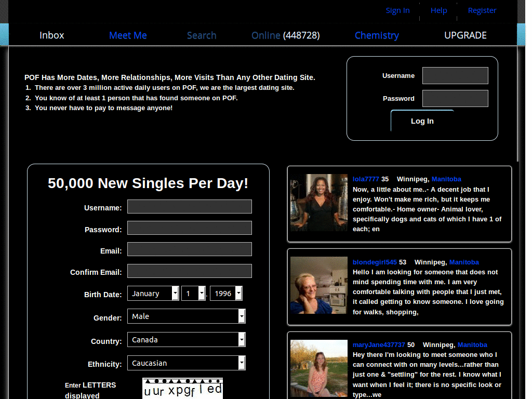Switch to the Meet Me tab
532x399 pixels.
(128, 35)
